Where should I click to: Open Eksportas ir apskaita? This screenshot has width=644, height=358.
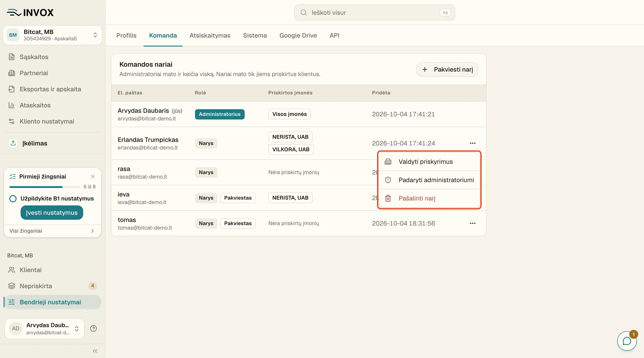click(x=53, y=89)
